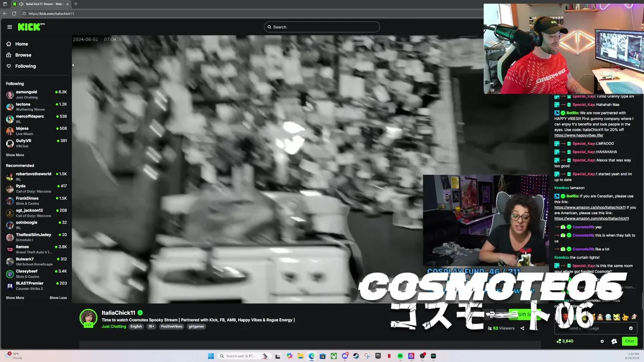644x362 pixels.
Task: Go back in the browser
Action: coord(5,14)
